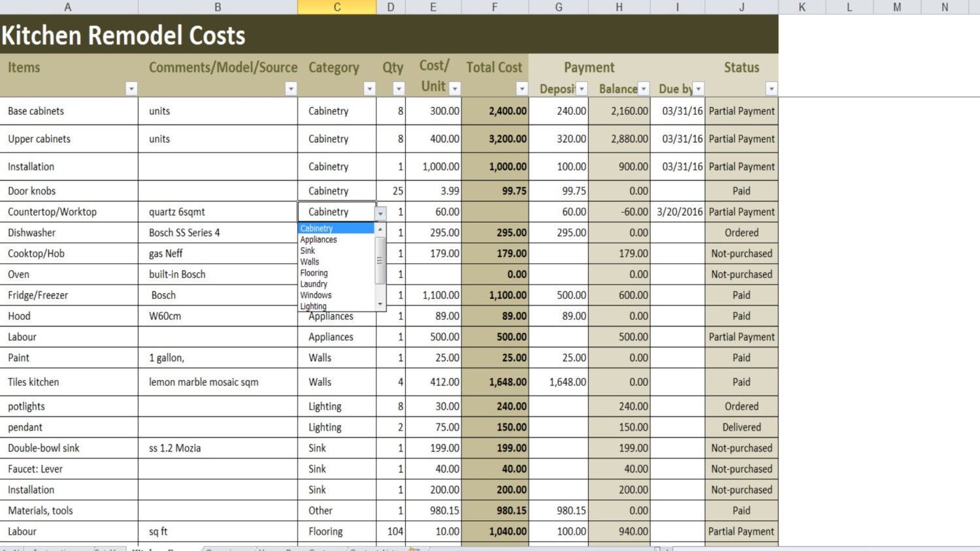The height and width of the screenshot is (551, 980).
Task: Select Windows in the category dropdown list
Action: coord(316,295)
